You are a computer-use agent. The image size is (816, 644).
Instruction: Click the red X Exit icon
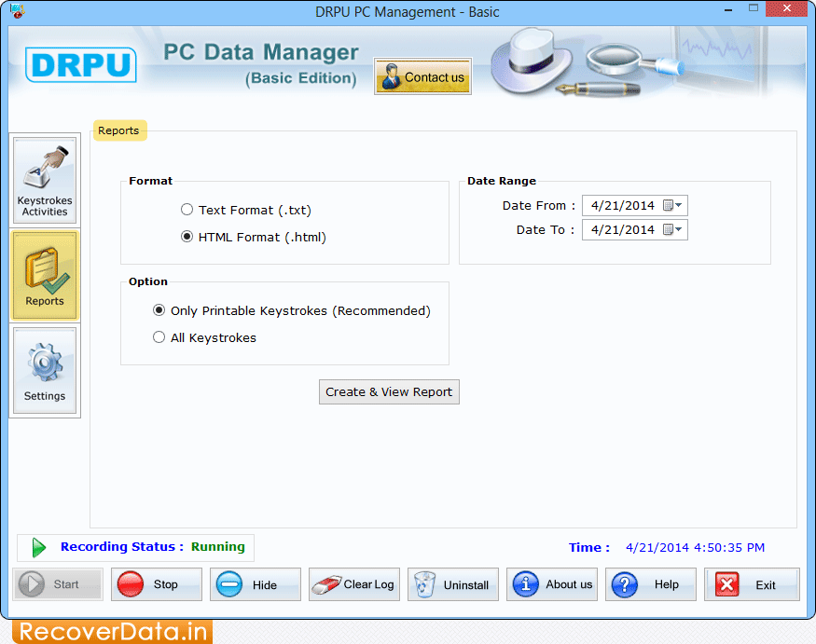point(727,584)
